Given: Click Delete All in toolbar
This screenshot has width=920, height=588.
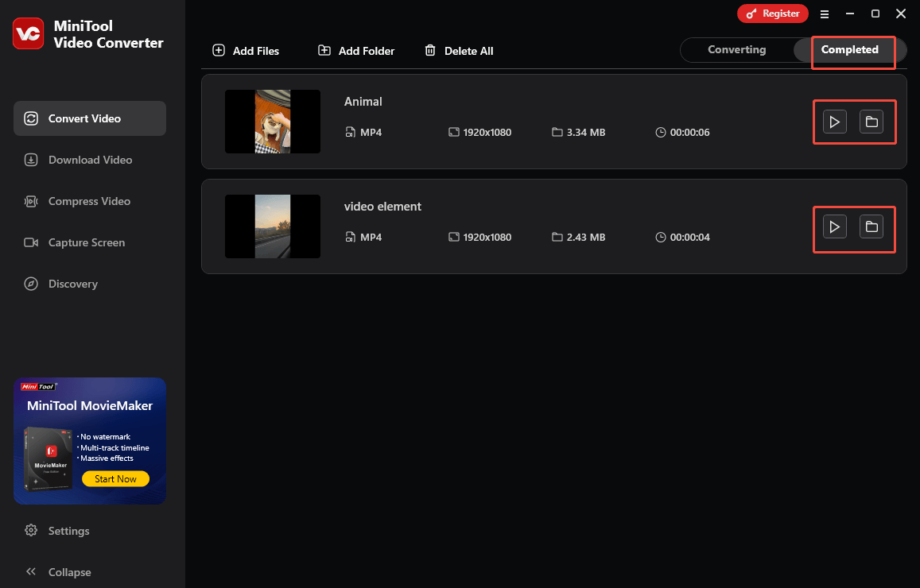Looking at the screenshot, I should [459, 51].
